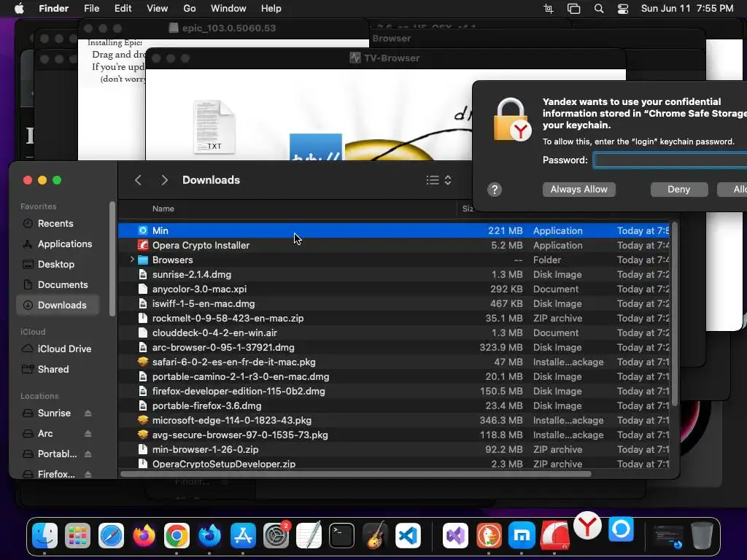
Task: Click the help question mark in keychain dialog
Action: point(495,190)
